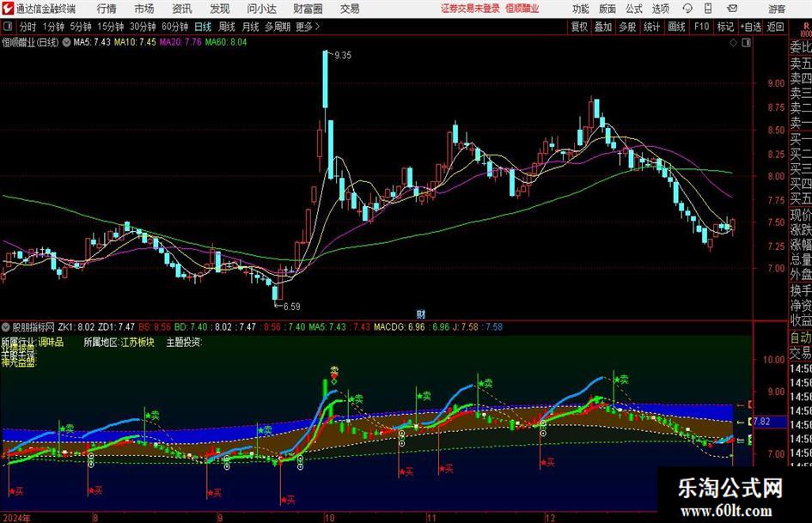812x523 pixels.
Task: Open the 功能 menu
Action: [581, 9]
